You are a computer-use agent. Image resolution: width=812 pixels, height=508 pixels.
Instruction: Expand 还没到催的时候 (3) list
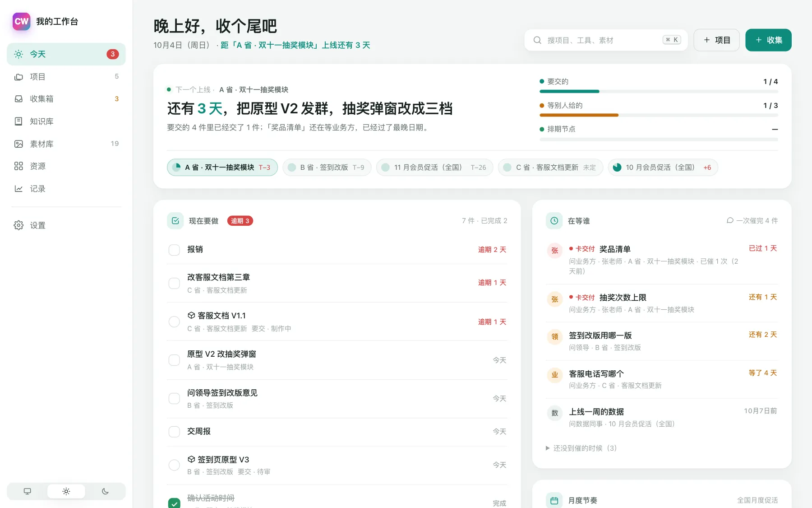[581, 448]
